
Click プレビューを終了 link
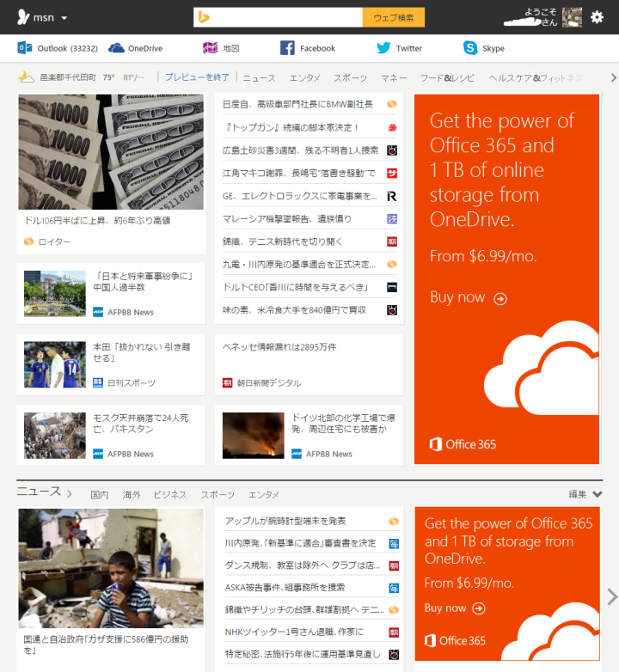click(197, 77)
